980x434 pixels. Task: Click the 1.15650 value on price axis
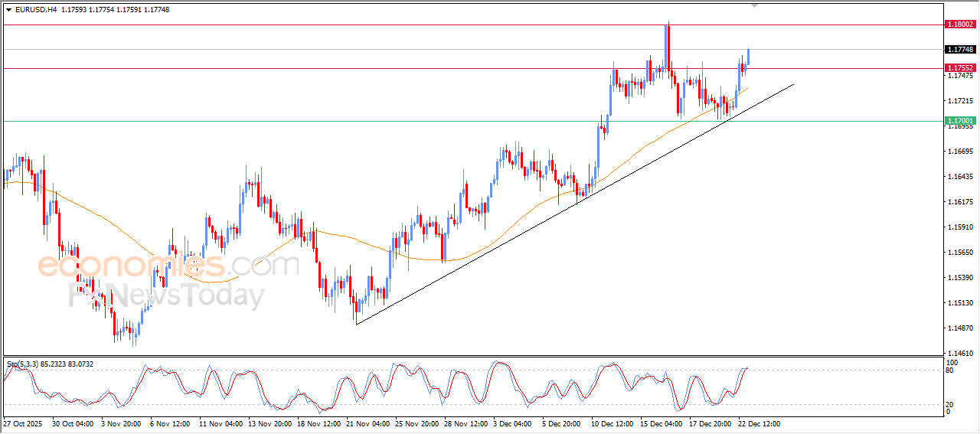[x=960, y=253]
